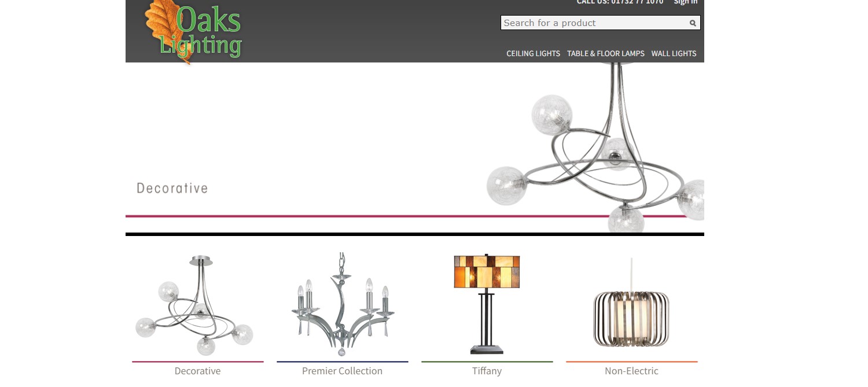The height and width of the screenshot is (387, 868).
Task: Open the Wall Lights menu
Action: pos(674,53)
